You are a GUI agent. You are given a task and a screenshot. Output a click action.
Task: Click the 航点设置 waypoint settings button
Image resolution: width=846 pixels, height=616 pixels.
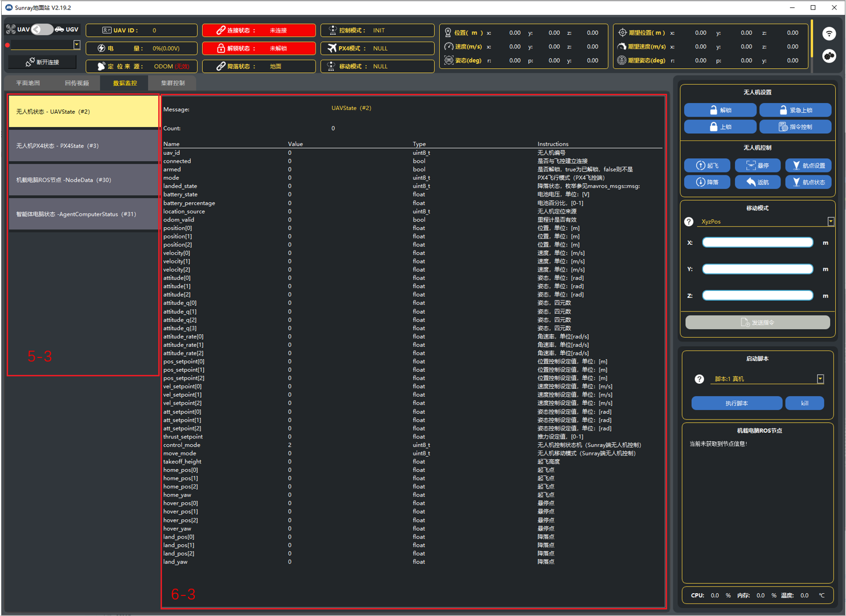coord(808,166)
